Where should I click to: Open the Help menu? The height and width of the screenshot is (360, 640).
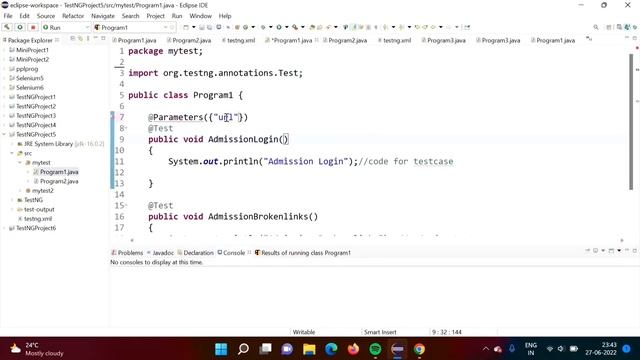[x=225, y=16]
